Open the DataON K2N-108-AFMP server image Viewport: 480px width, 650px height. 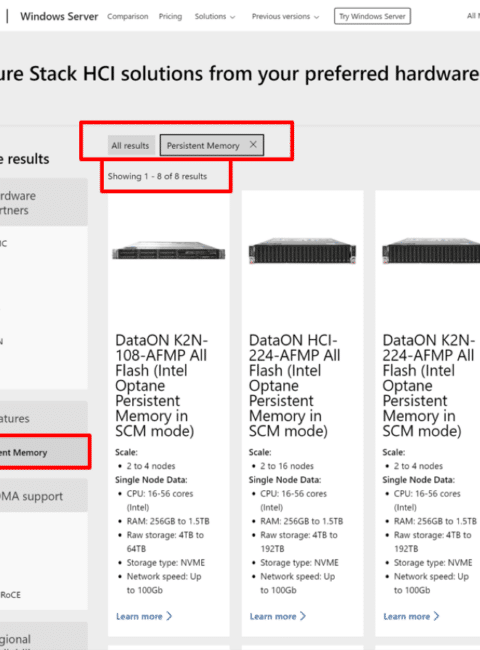tap(169, 250)
